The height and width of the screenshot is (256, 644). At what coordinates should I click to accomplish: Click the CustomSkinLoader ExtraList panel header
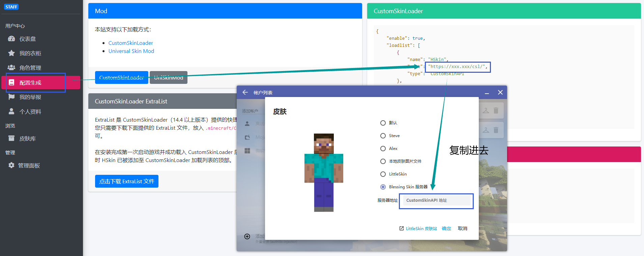(163, 101)
